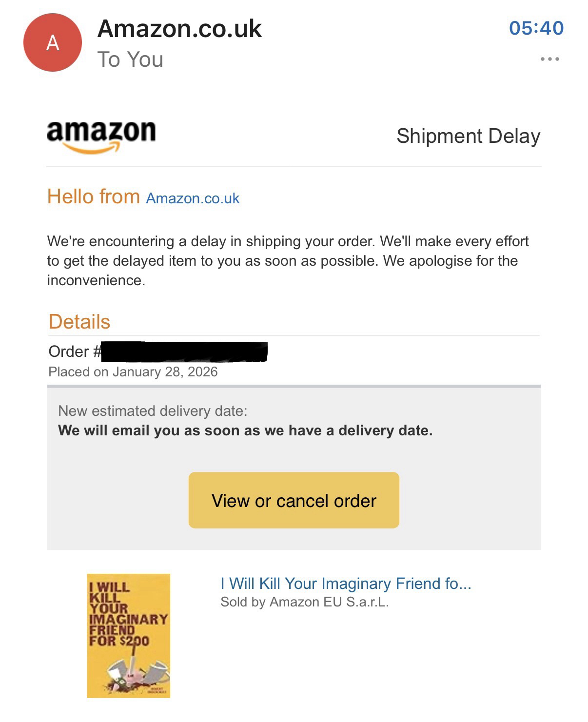Click the "New estimated delivery date" label

click(152, 411)
